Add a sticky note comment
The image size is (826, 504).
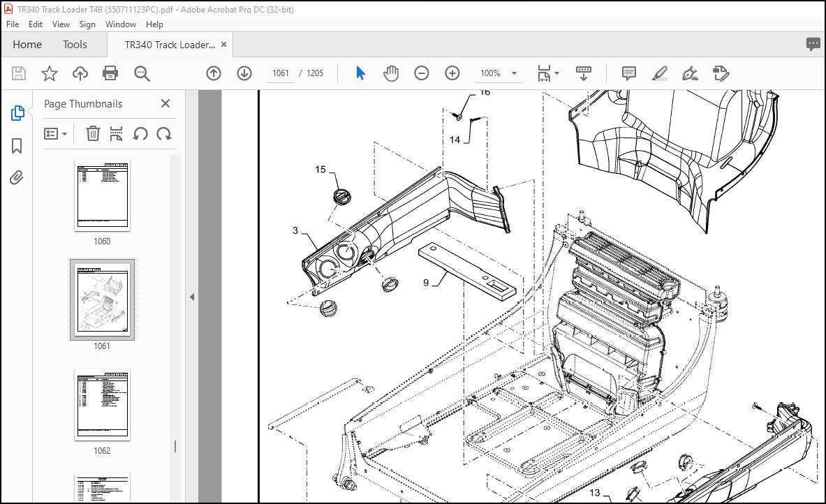click(628, 73)
